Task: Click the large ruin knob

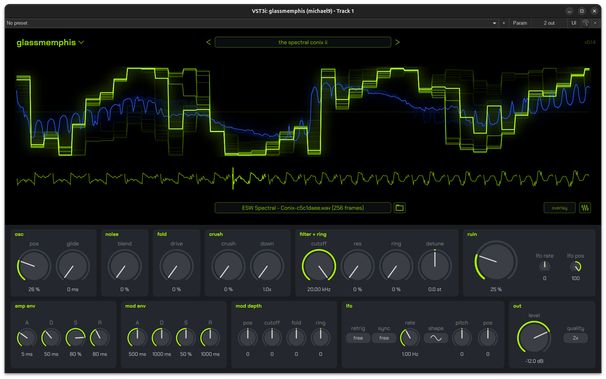Action: pos(496,262)
